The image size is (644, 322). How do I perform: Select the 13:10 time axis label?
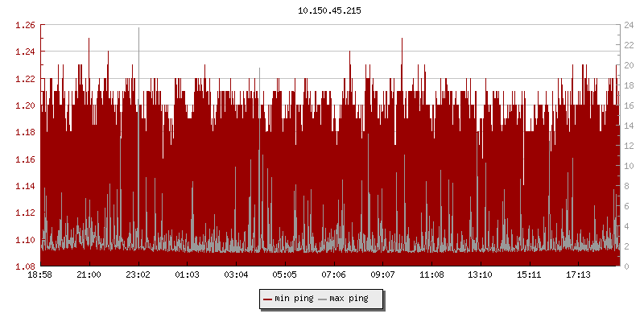[x=481, y=275]
